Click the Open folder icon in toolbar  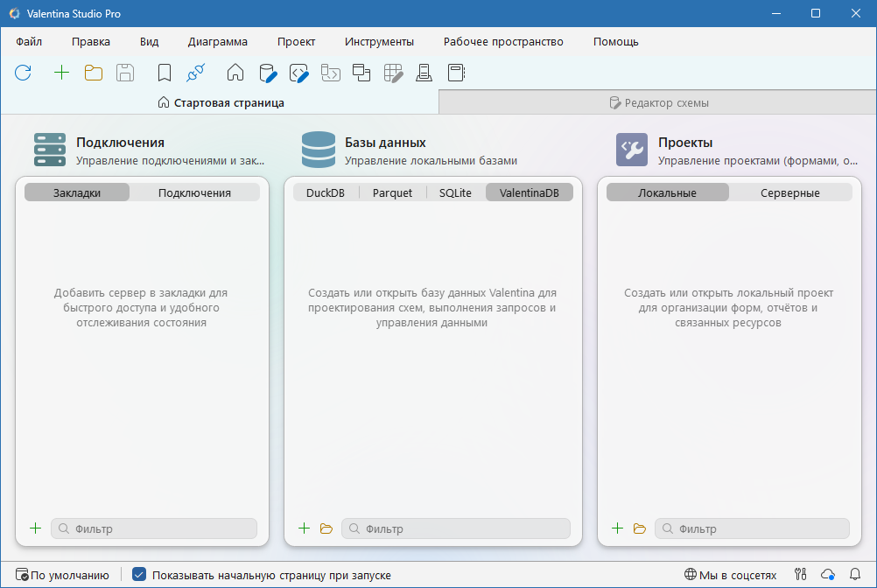point(94,73)
